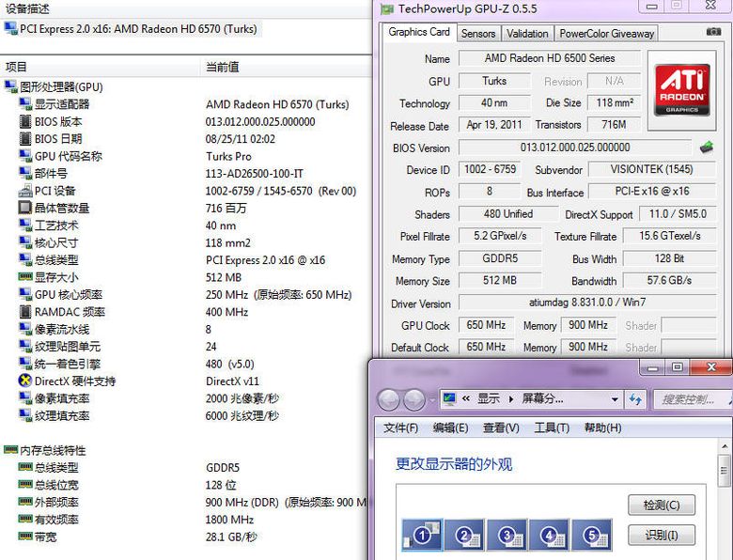This screenshot has height=560, width=733.
Task: Click the icon next to GPU 代码名称
Action: pos(25,156)
